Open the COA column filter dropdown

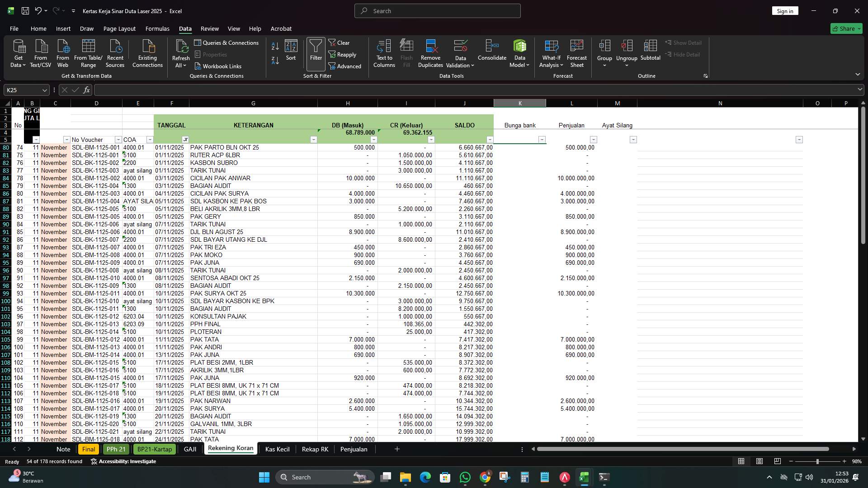point(150,140)
